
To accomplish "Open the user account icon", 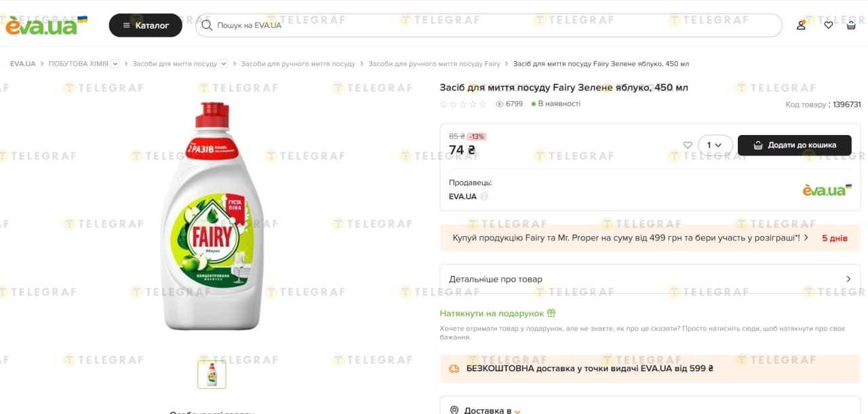I will point(801,25).
